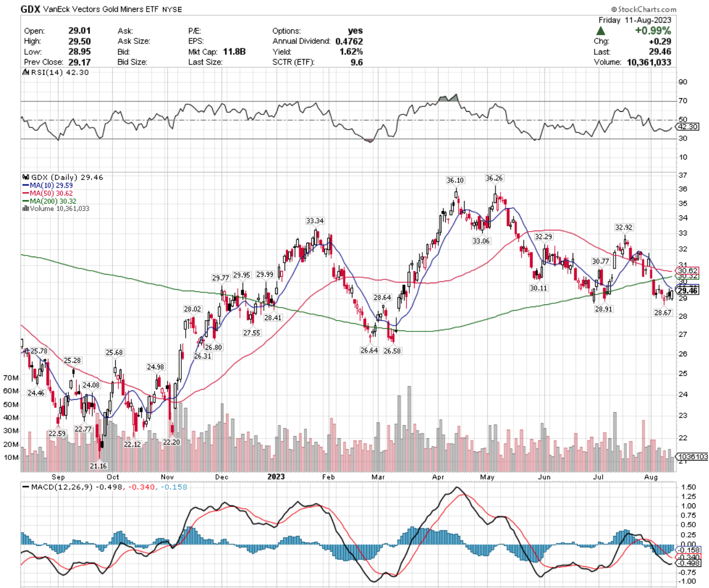Click the RSI(14) legend icon
The height and width of the screenshot is (588, 709).
click(26, 72)
